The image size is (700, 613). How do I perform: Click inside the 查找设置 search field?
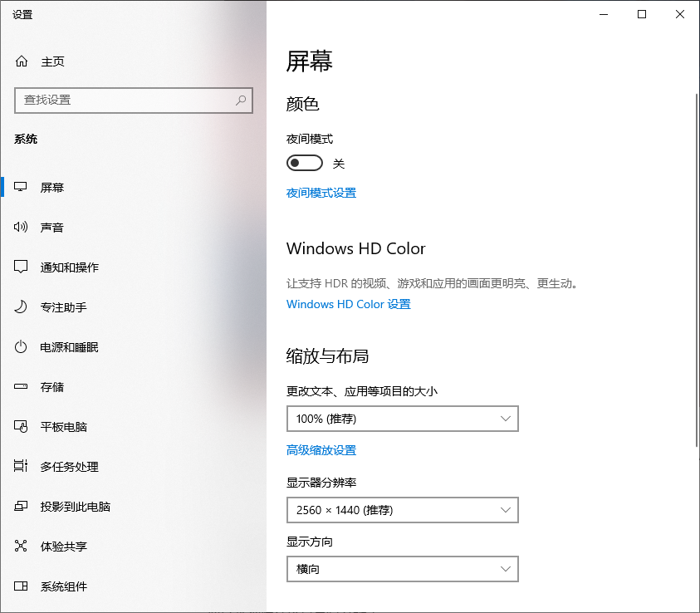tap(125, 101)
